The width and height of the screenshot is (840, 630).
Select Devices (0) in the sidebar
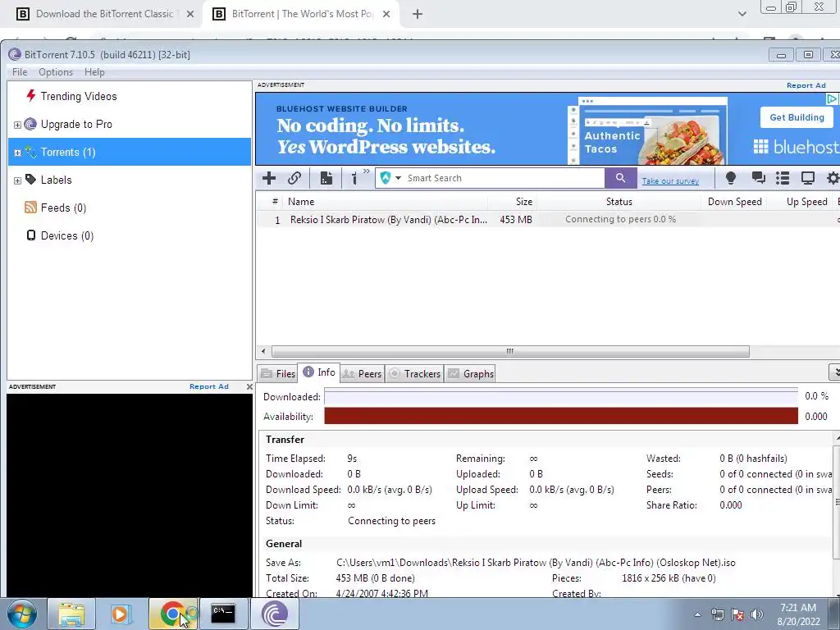(x=67, y=235)
